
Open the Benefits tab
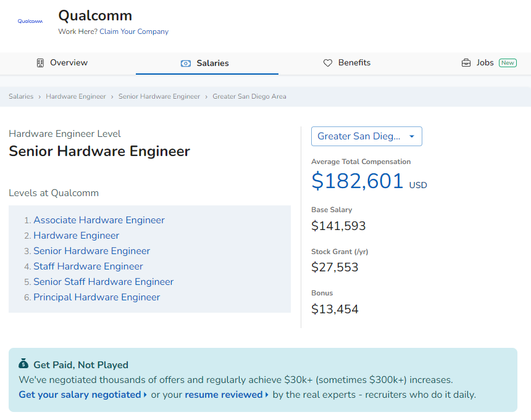354,63
